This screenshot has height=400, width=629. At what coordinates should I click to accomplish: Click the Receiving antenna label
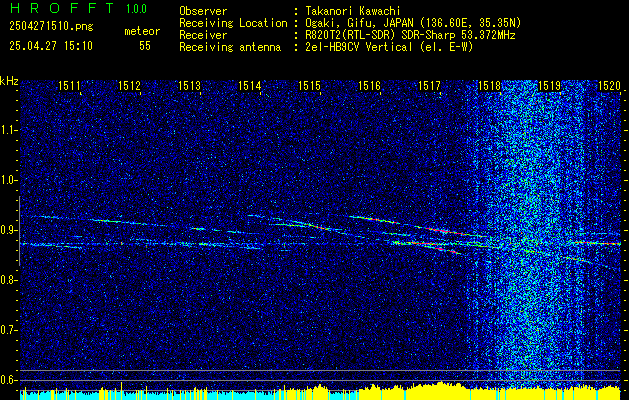coord(230,47)
